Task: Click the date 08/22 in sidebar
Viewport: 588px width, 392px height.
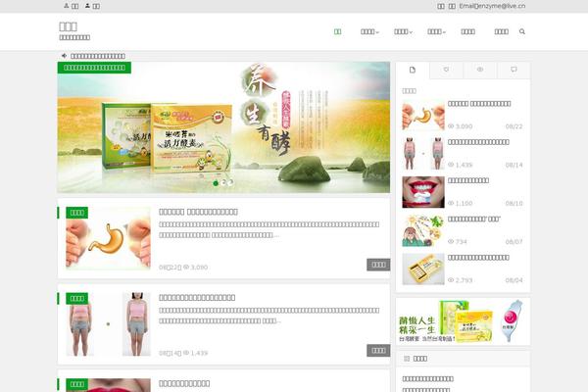Action: pos(514,126)
